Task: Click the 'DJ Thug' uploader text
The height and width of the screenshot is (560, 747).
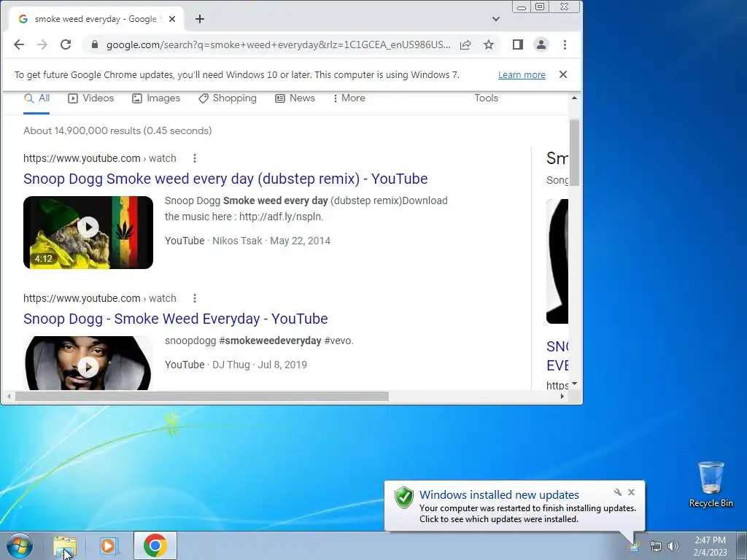Action: coord(231,365)
